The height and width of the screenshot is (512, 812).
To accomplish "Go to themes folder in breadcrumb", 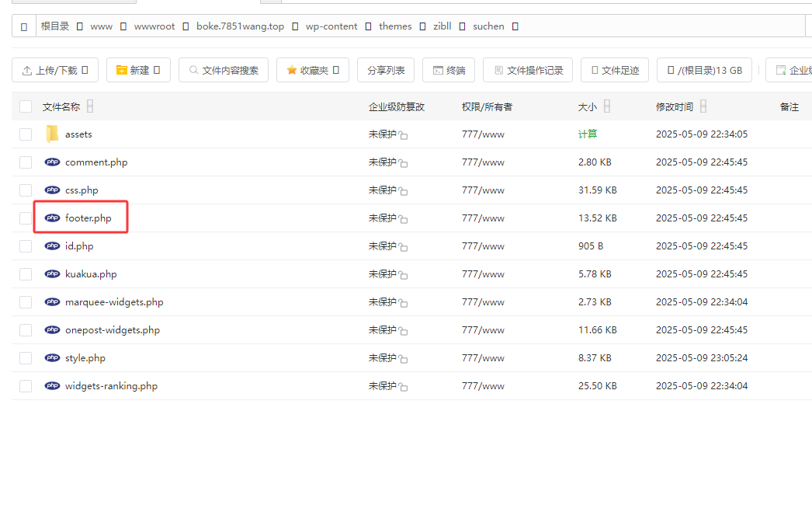I will click(x=395, y=26).
